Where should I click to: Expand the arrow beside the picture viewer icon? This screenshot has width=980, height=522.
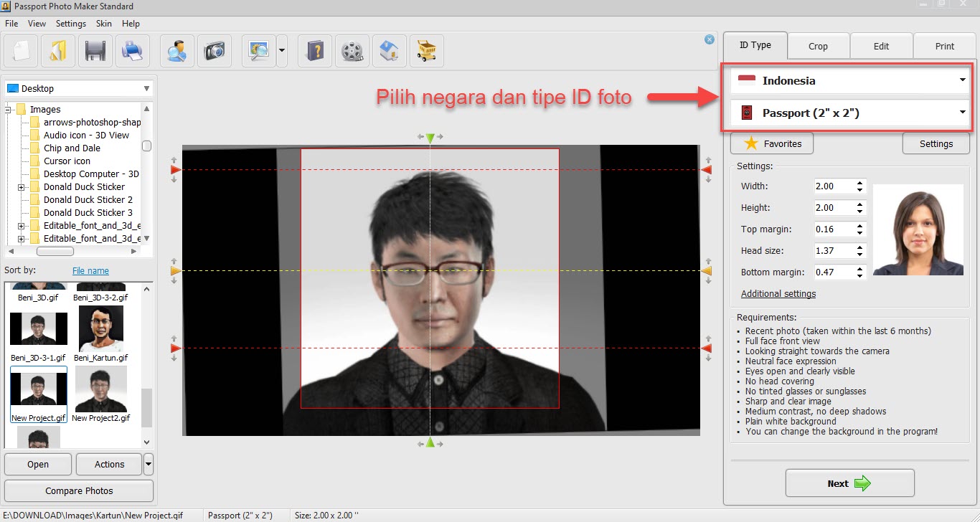[x=282, y=51]
